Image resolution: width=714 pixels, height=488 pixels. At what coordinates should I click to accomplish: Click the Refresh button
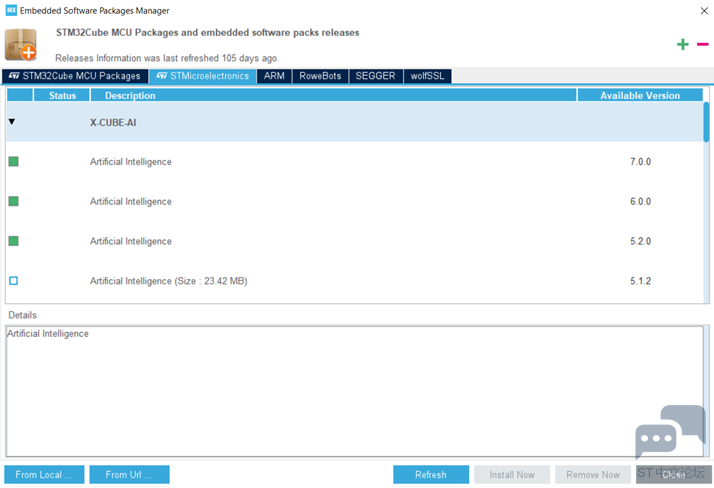point(431,474)
